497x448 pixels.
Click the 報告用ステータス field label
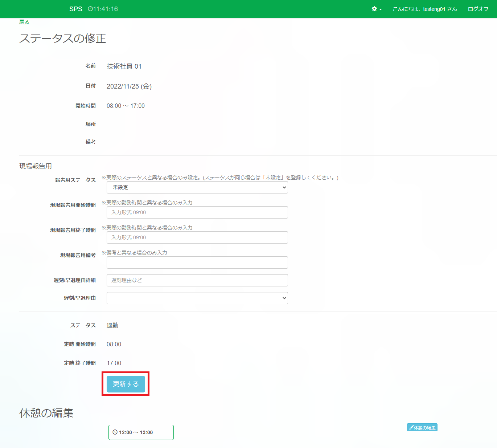[75, 180]
